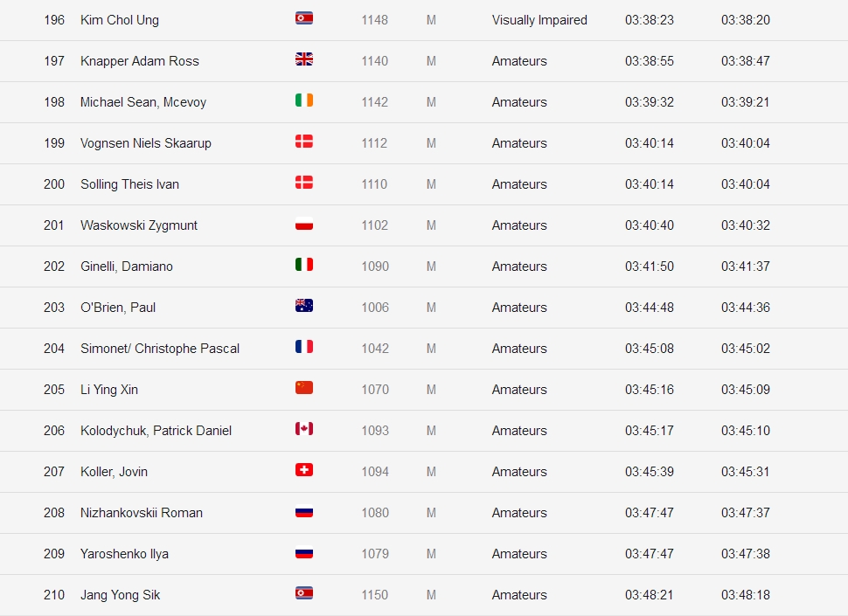Open runner name Yaroshenko Ilya
This screenshot has width=848, height=616.
coord(124,554)
